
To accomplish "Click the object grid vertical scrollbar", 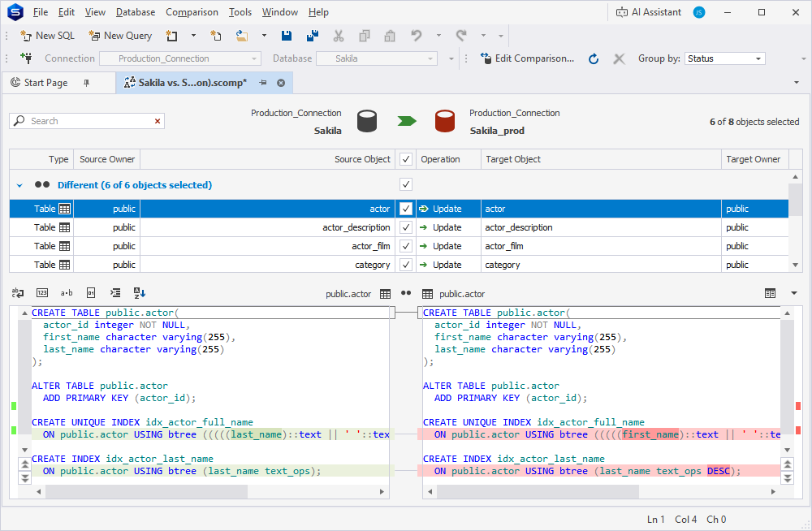I will click(796, 199).
